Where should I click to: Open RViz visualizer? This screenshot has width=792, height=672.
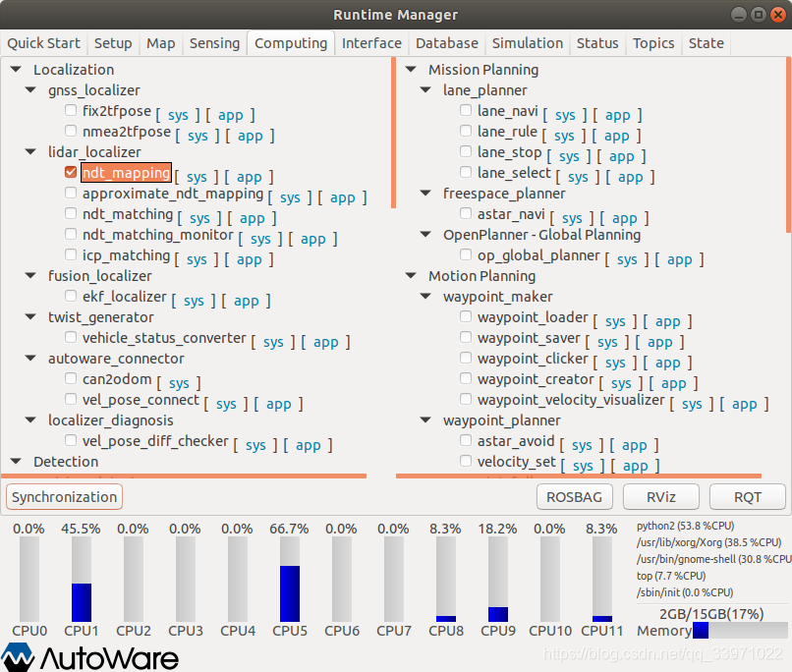point(661,497)
